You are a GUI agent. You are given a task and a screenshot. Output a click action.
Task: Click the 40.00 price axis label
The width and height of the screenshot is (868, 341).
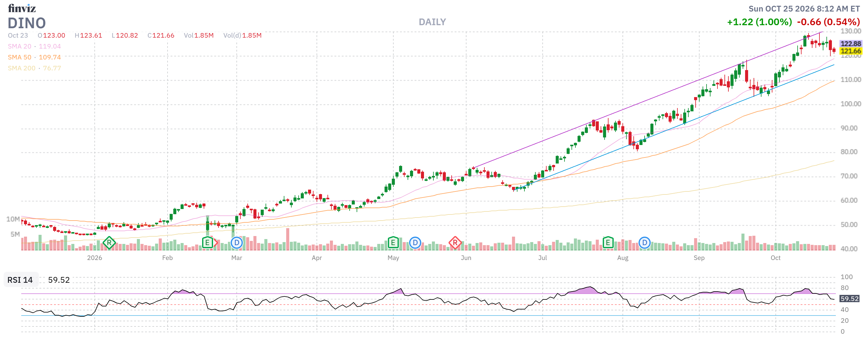(849, 249)
